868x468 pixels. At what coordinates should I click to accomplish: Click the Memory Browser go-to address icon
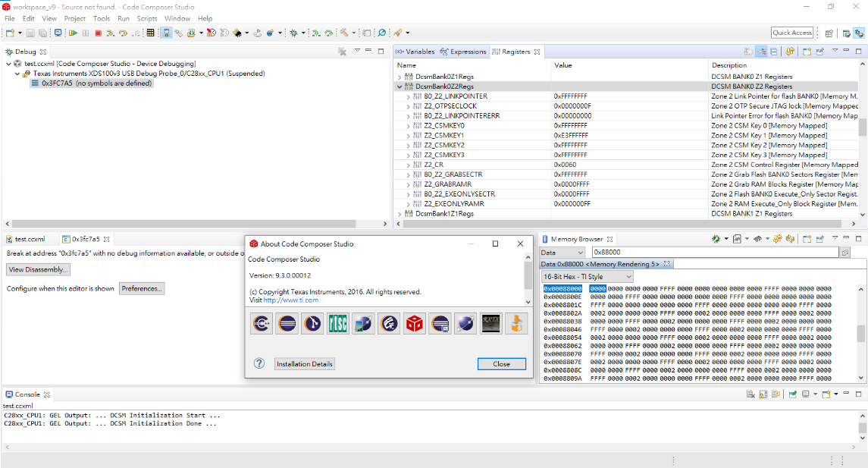click(x=844, y=253)
